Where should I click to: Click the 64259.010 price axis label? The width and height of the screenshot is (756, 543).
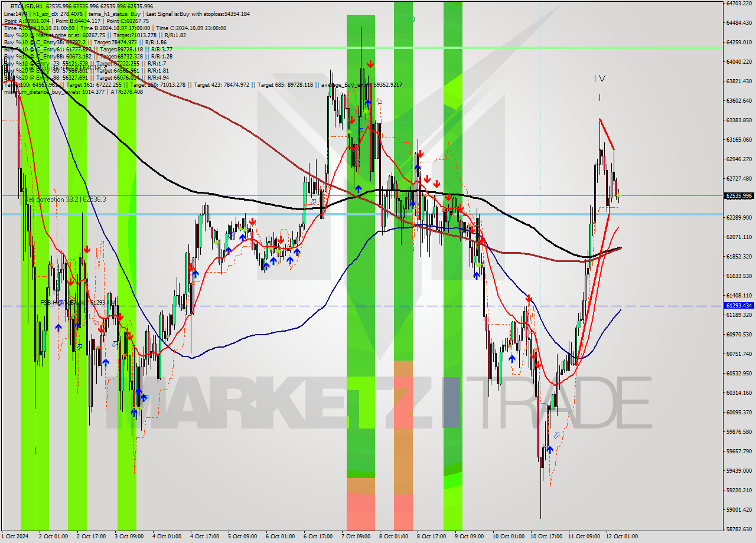point(738,42)
